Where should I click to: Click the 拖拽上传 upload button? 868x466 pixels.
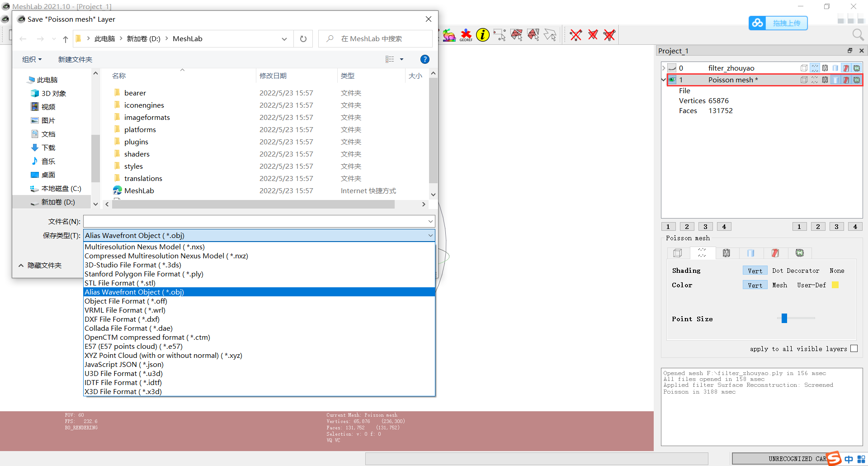(786, 23)
